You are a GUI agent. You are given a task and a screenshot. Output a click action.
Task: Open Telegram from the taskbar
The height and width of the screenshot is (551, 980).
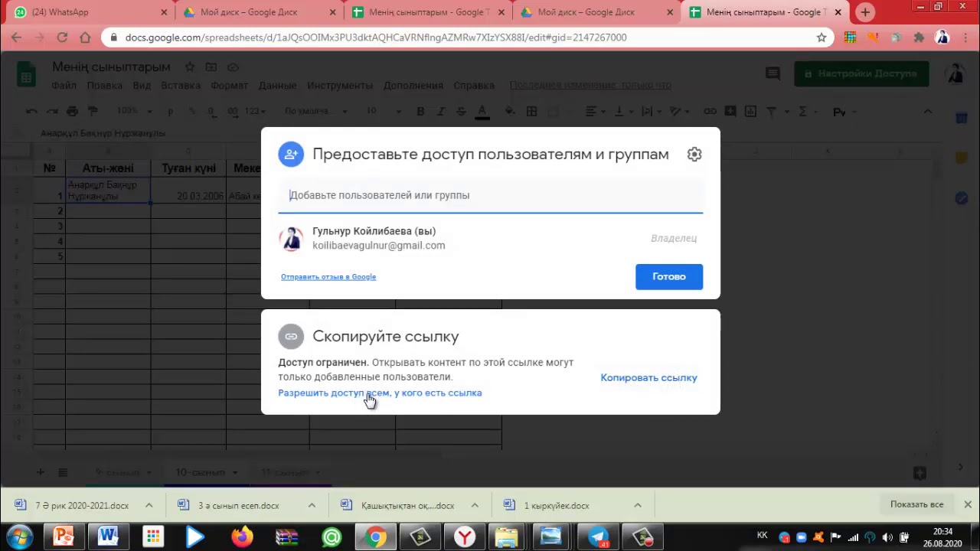click(598, 537)
